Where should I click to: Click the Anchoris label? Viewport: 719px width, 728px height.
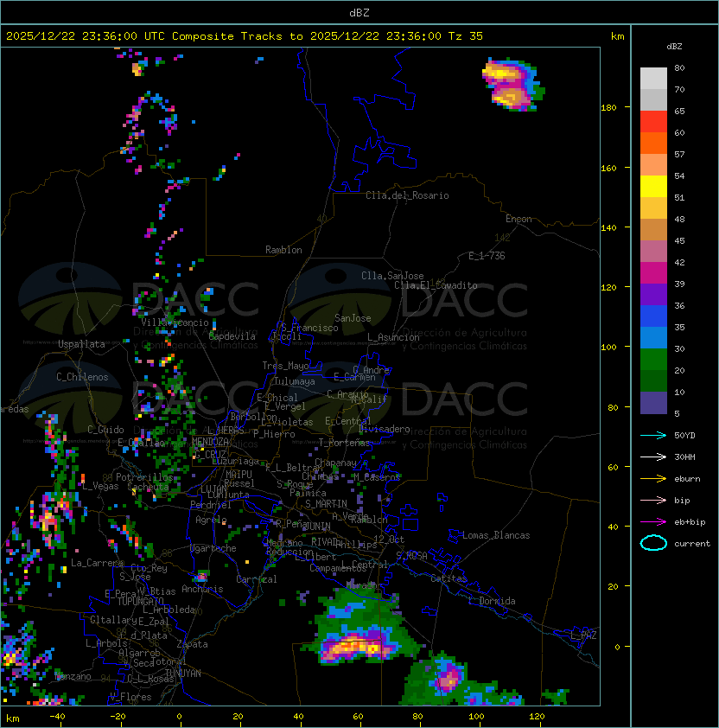click(x=202, y=589)
